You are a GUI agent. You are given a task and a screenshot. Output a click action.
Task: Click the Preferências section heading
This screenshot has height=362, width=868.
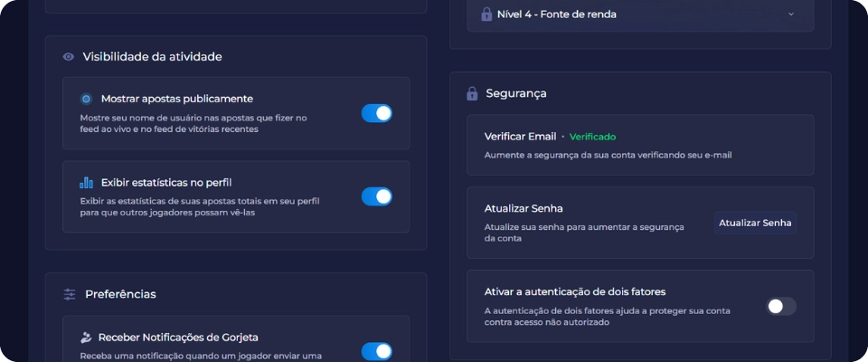[120, 294]
